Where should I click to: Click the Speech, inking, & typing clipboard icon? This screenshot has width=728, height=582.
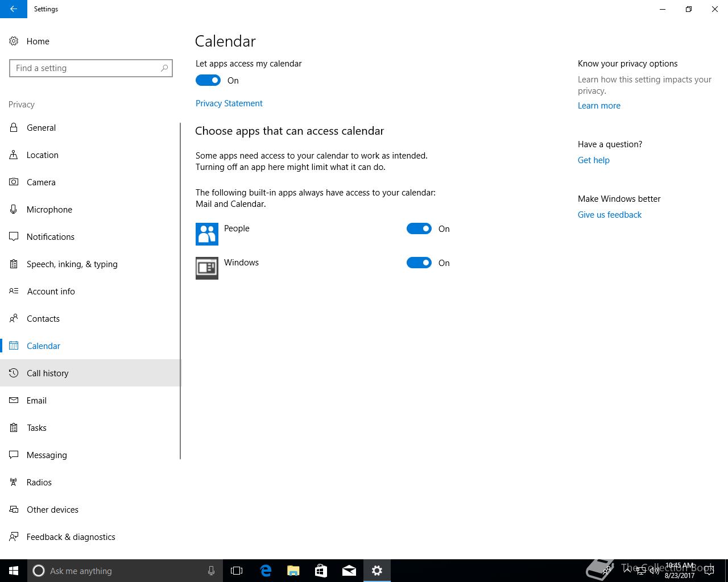(x=14, y=264)
